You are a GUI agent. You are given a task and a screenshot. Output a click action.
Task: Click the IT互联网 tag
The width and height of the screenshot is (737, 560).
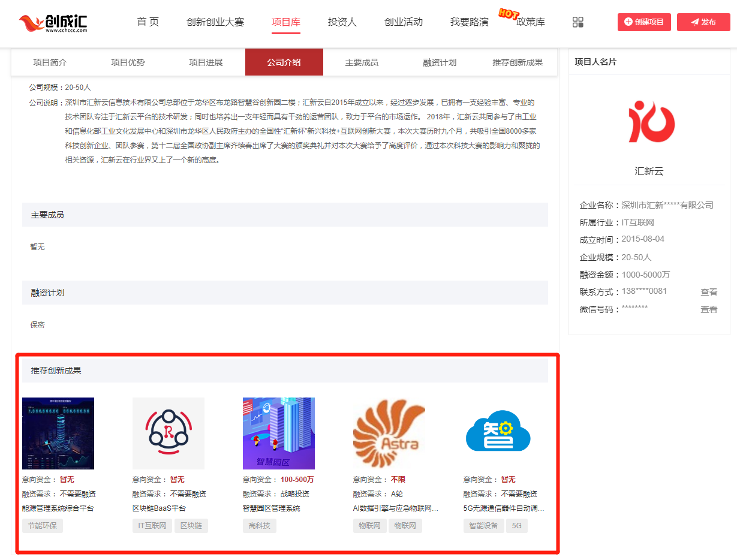point(152,526)
